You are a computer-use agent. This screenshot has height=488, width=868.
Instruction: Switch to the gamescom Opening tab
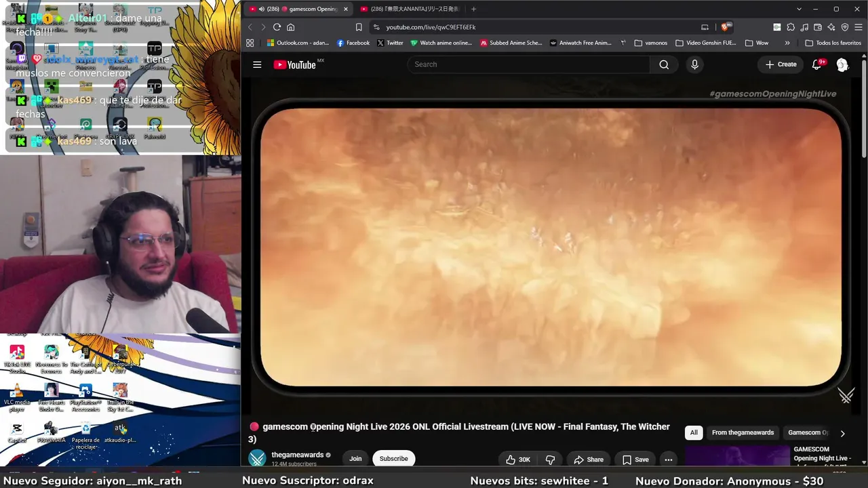(297, 9)
